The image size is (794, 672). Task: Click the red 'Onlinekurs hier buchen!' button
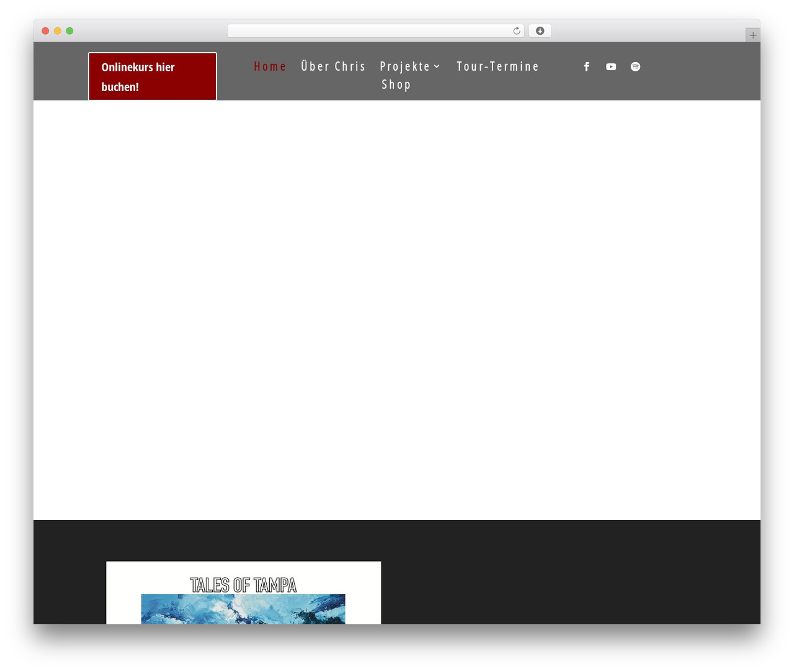(153, 76)
